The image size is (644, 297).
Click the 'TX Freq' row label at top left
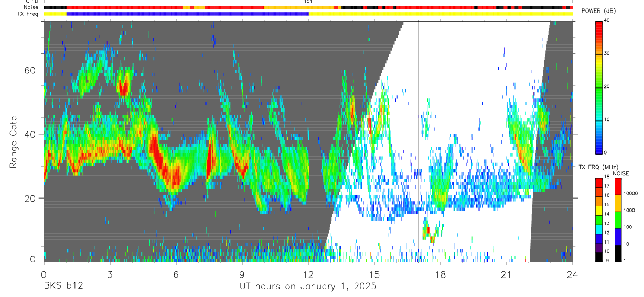(27, 13)
